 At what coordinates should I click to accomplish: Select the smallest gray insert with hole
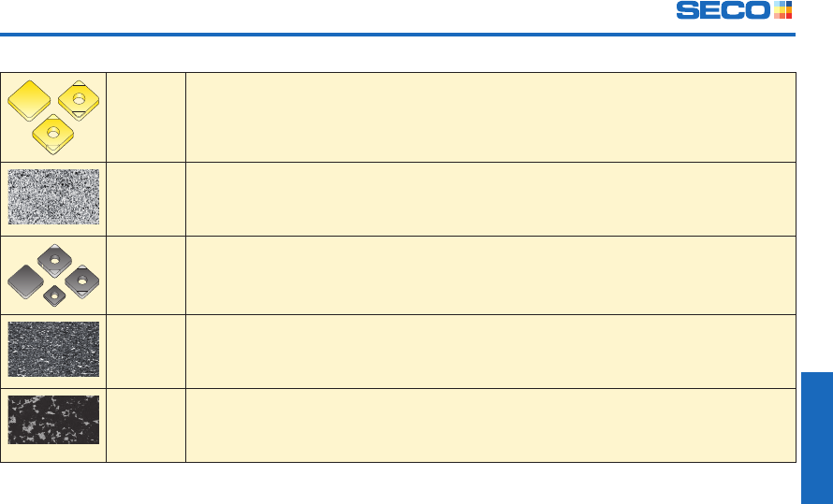coord(54,295)
